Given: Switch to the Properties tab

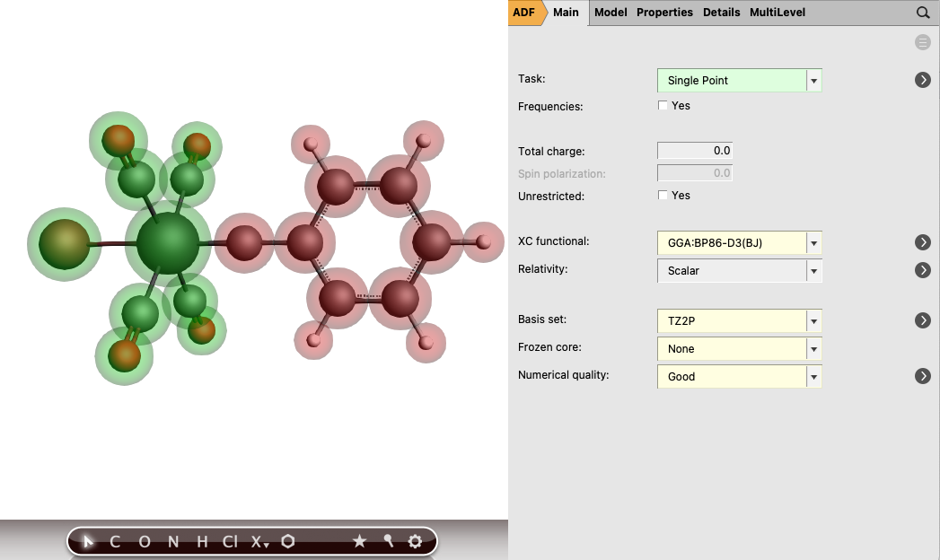Looking at the screenshot, I should (664, 13).
